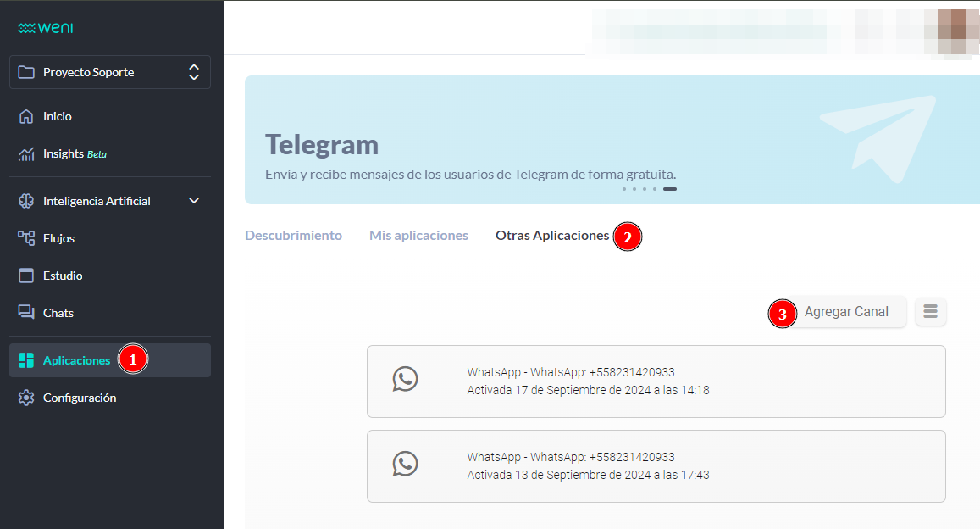The height and width of the screenshot is (529, 980).
Task: Click the WhatsApp icon of 13 Septiembre channel
Action: click(405, 464)
